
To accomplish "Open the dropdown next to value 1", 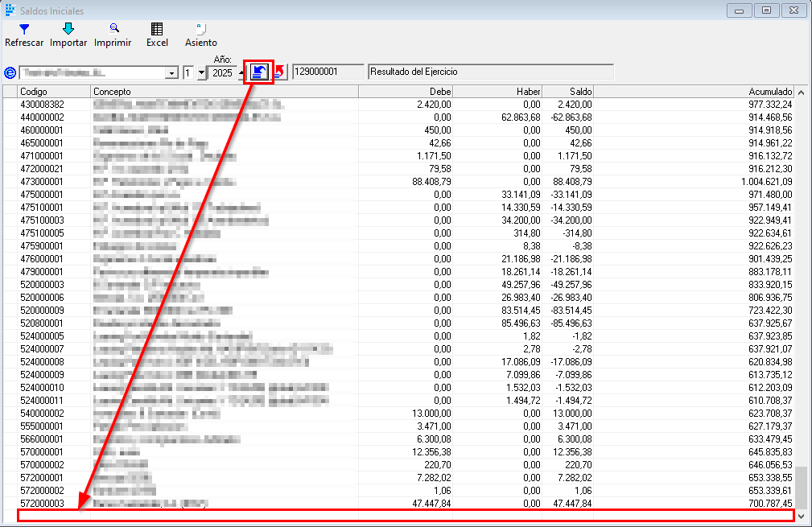I will 201,73.
